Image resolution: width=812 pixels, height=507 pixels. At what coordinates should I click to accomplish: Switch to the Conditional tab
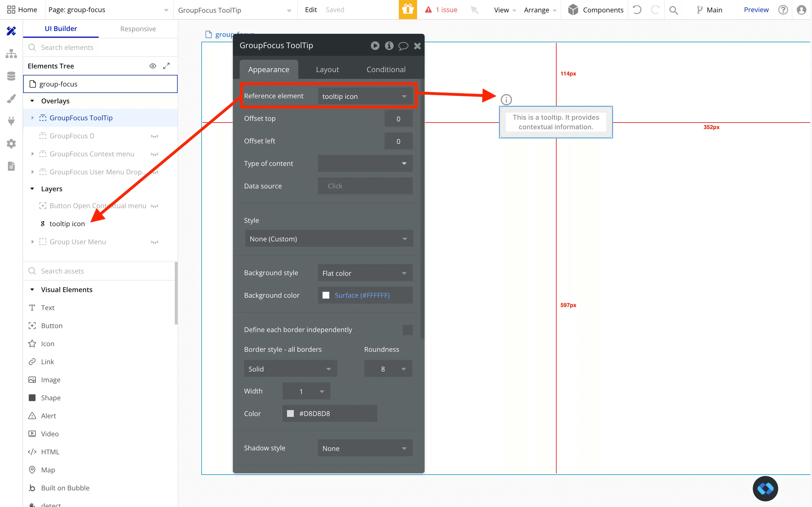pos(386,69)
